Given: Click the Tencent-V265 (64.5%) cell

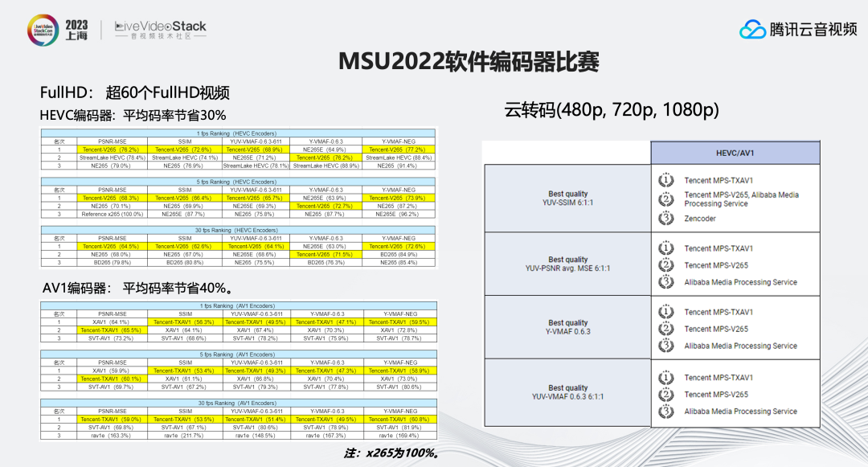Looking at the screenshot, I should (x=111, y=246).
